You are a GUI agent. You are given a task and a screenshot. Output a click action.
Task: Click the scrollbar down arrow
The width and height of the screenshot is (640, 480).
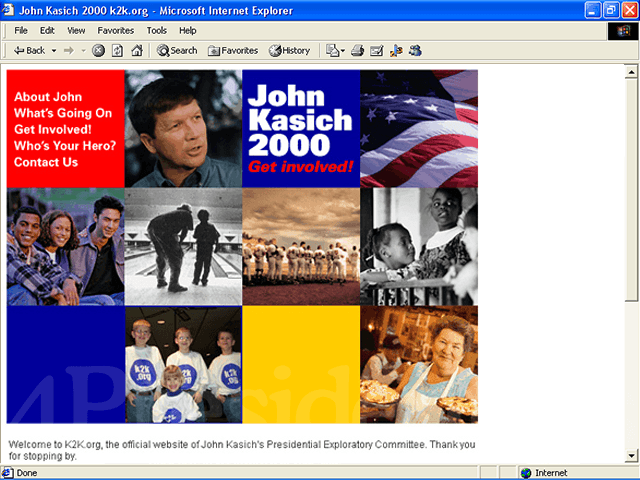point(631,456)
